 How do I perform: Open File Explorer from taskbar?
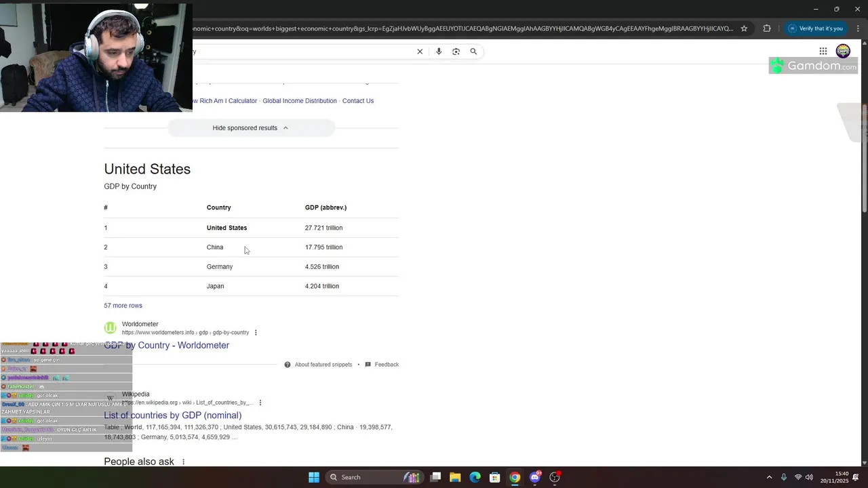[455, 477]
